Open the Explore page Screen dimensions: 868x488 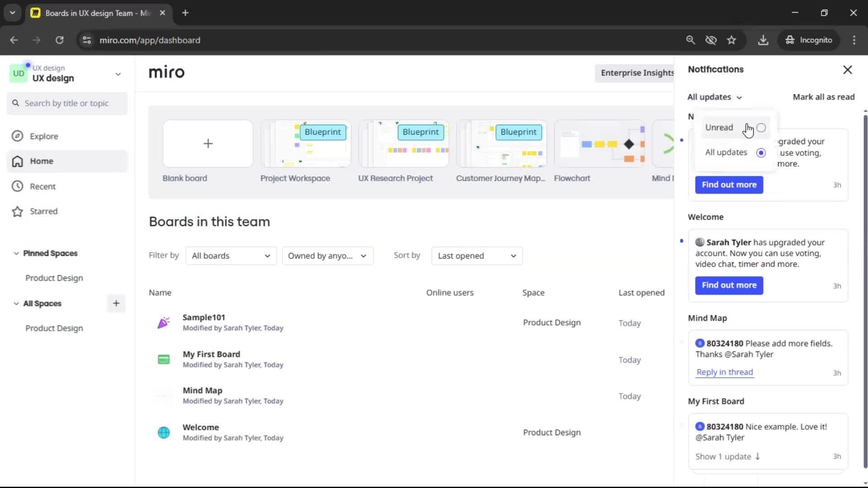pyautogui.click(x=67, y=136)
